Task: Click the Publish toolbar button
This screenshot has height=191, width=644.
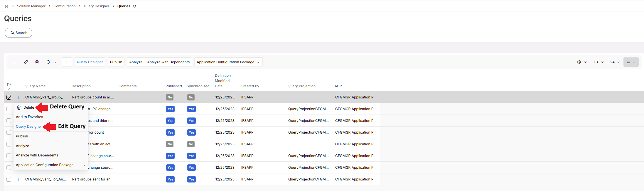Action: click(x=116, y=62)
